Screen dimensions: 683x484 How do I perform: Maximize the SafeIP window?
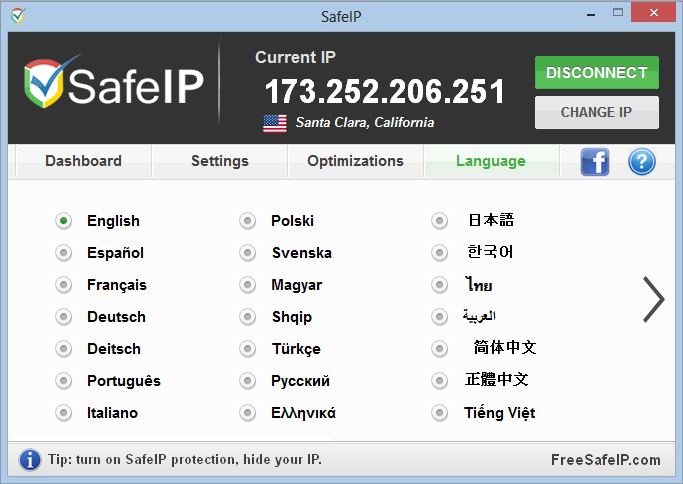[x=618, y=13]
